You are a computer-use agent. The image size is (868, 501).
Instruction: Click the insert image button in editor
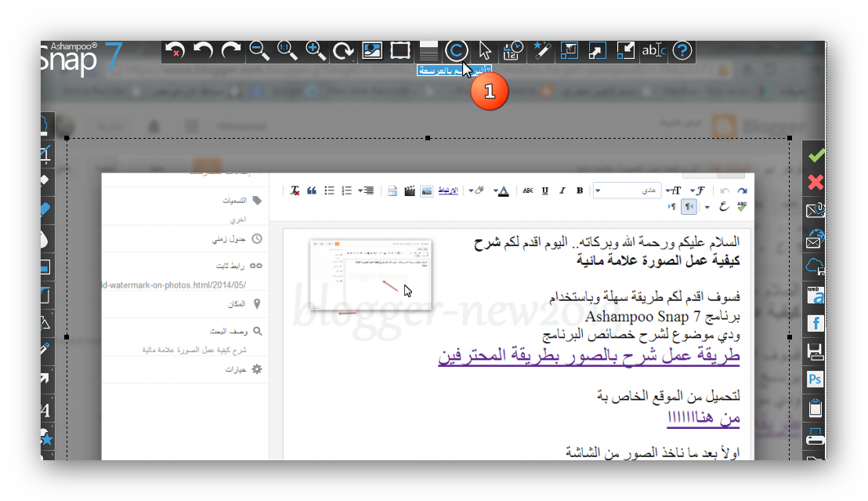[426, 191]
